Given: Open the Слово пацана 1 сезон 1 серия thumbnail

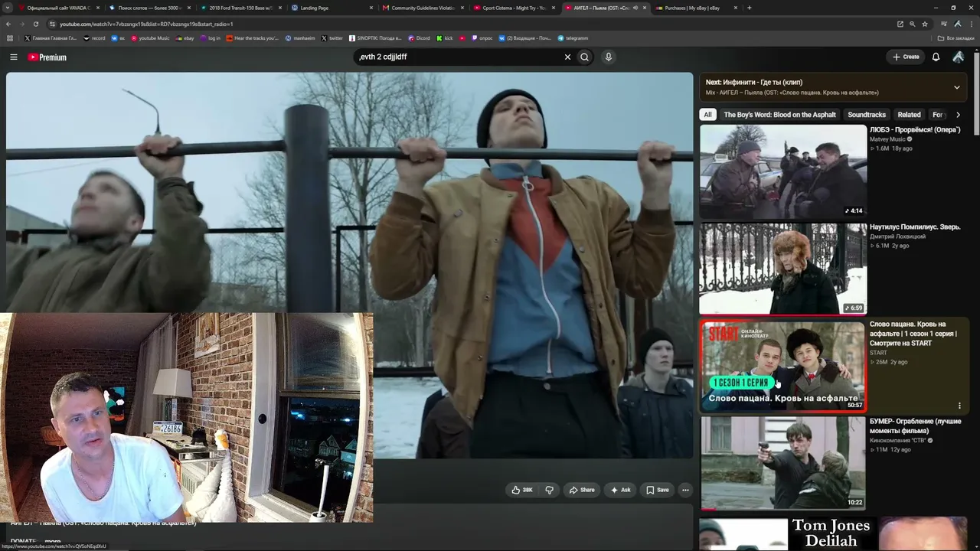Looking at the screenshot, I should (x=783, y=367).
